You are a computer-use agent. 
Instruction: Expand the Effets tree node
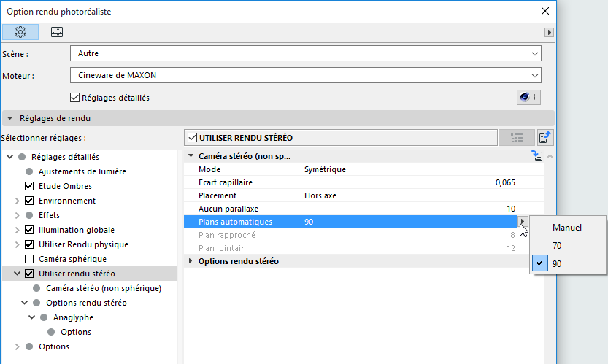[x=17, y=215]
